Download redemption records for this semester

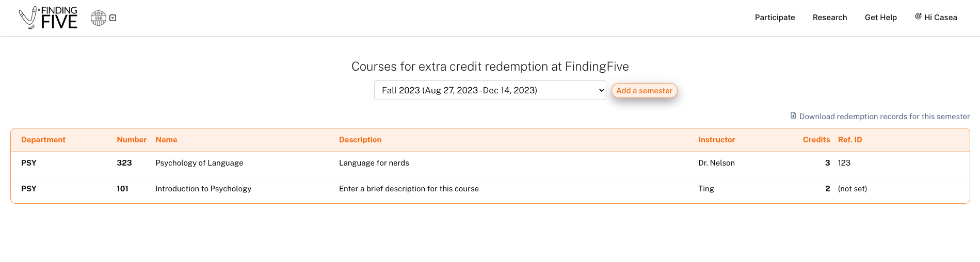tap(884, 117)
